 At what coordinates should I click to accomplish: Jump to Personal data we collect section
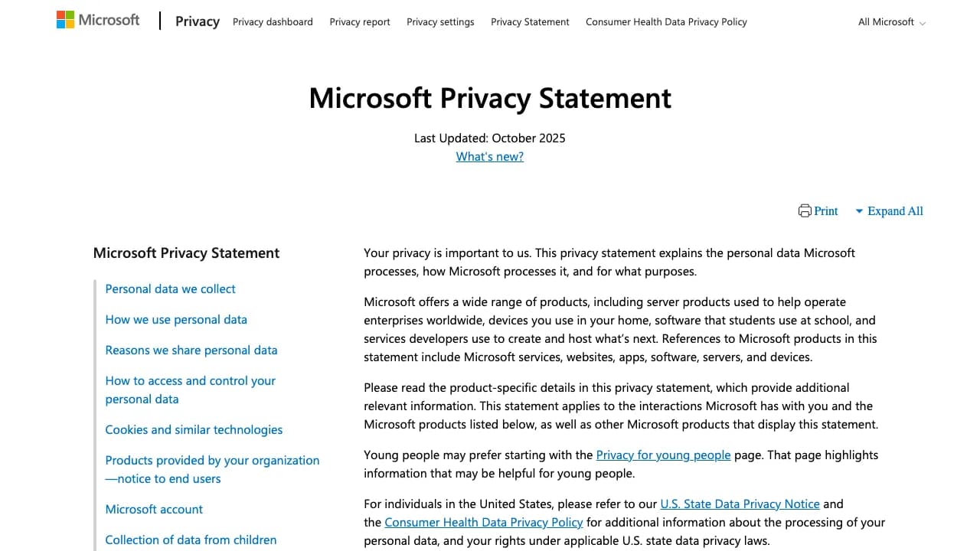point(170,289)
